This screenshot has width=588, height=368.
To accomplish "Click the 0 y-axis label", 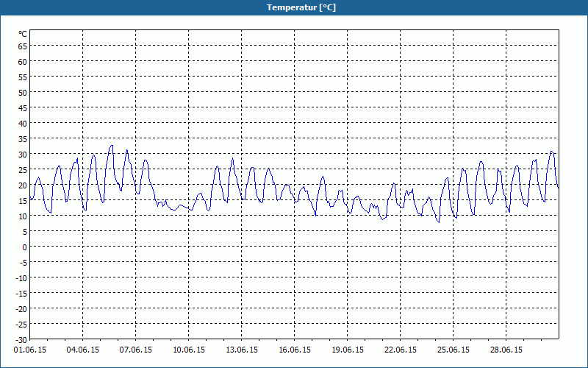I will pyautogui.click(x=25, y=247).
